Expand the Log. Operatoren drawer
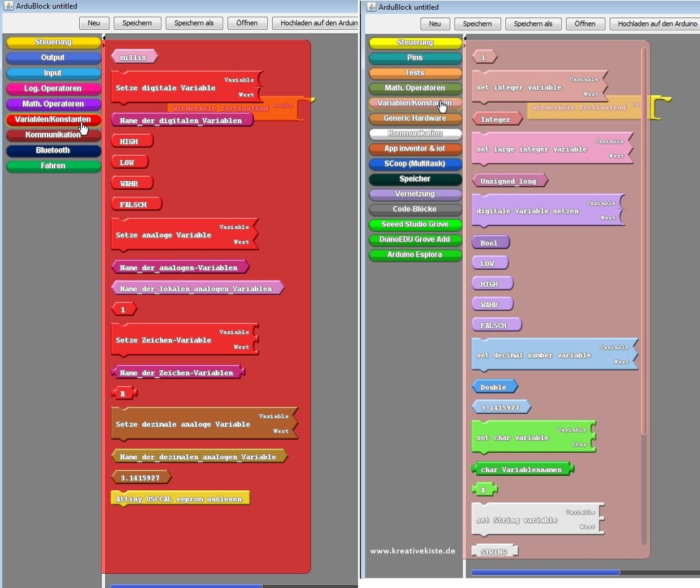The height and width of the screenshot is (588, 700). 53,88
